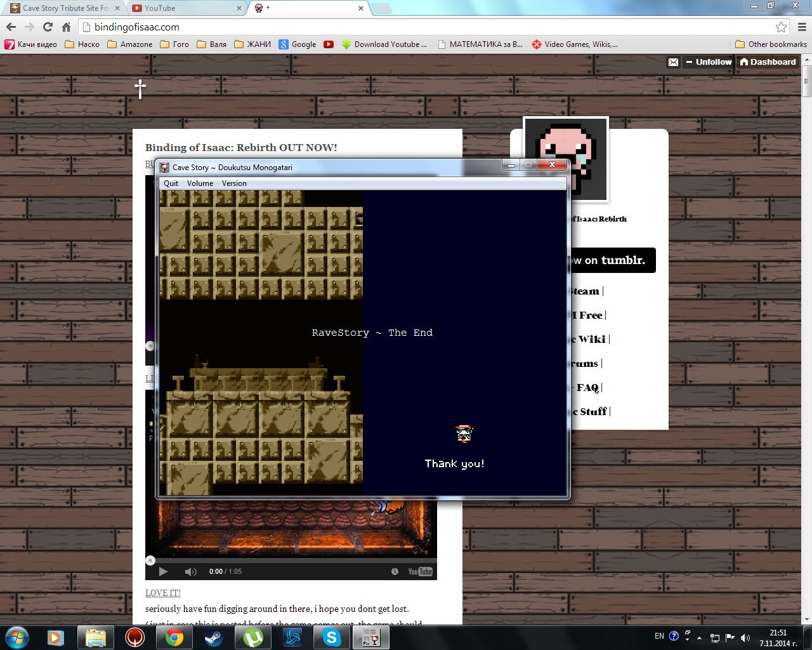This screenshot has height=650, width=812.
Task: Click the video progress bar scrubber at 0:00
Action: tap(150, 560)
